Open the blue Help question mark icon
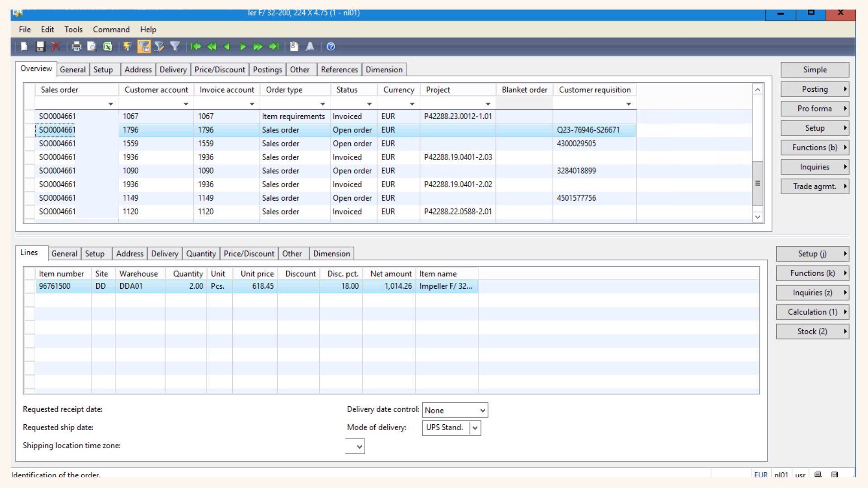This screenshot has height=488, width=868. coord(330,47)
